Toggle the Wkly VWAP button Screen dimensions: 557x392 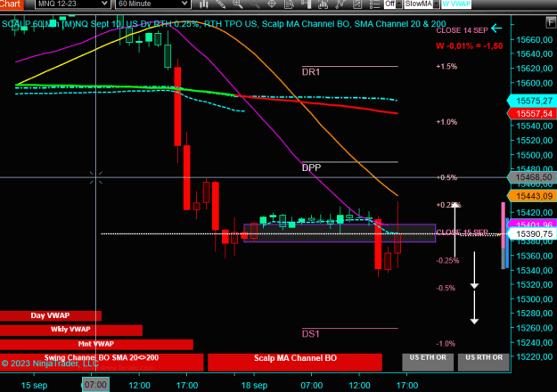tap(71, 330)
